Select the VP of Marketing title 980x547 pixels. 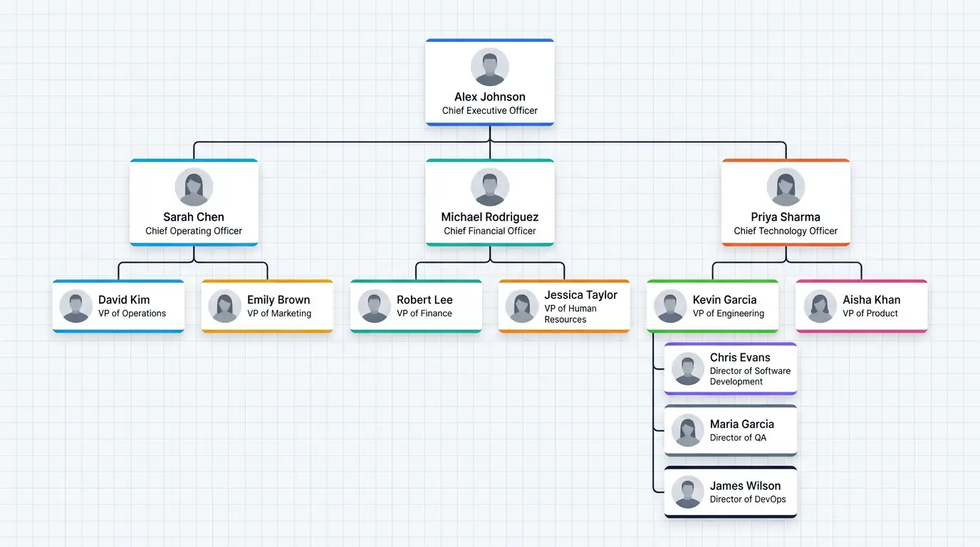point(279,313)
